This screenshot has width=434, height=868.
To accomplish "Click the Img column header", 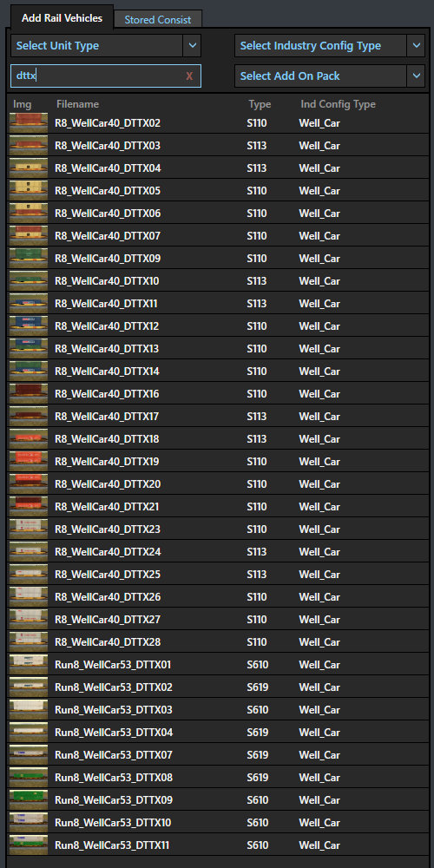I will pyautogui.click(x=23, y=104).
